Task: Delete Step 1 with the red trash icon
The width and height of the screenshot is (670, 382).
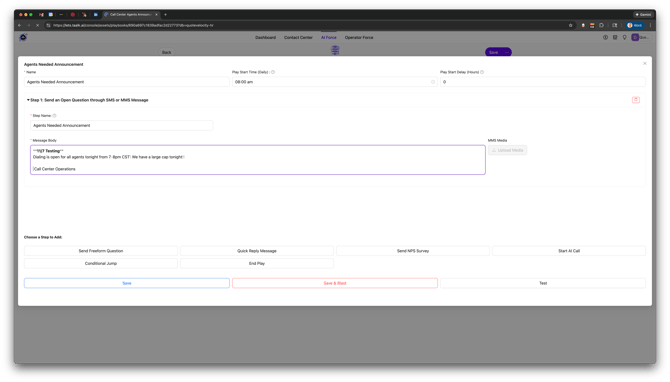Action: (x=635, y=100)
